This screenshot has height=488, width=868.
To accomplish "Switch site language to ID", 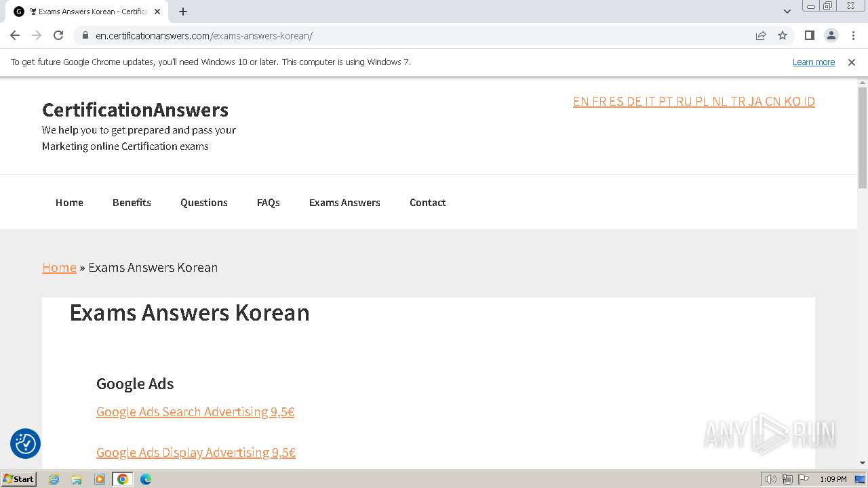I will coord(809,102).
